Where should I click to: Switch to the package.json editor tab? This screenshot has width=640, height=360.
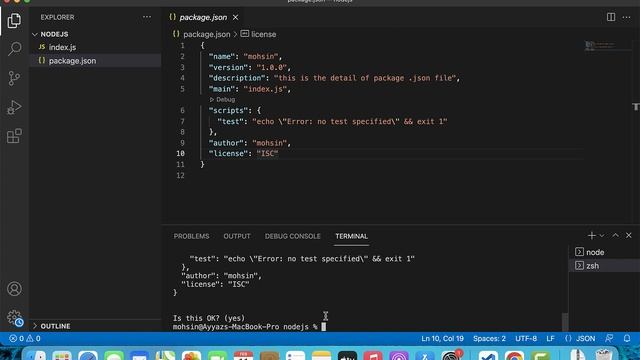tap(203, 17)
